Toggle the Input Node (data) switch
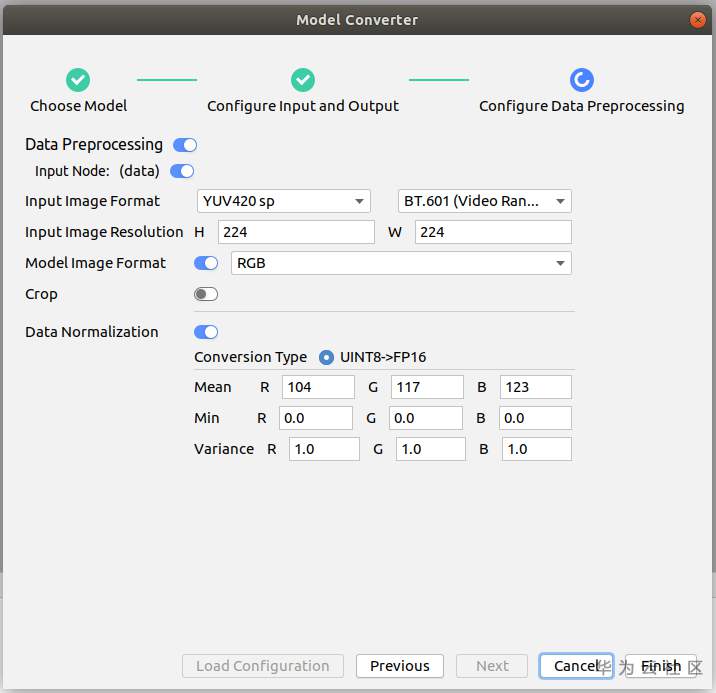716x693 pixels. [x=182, y=171]
